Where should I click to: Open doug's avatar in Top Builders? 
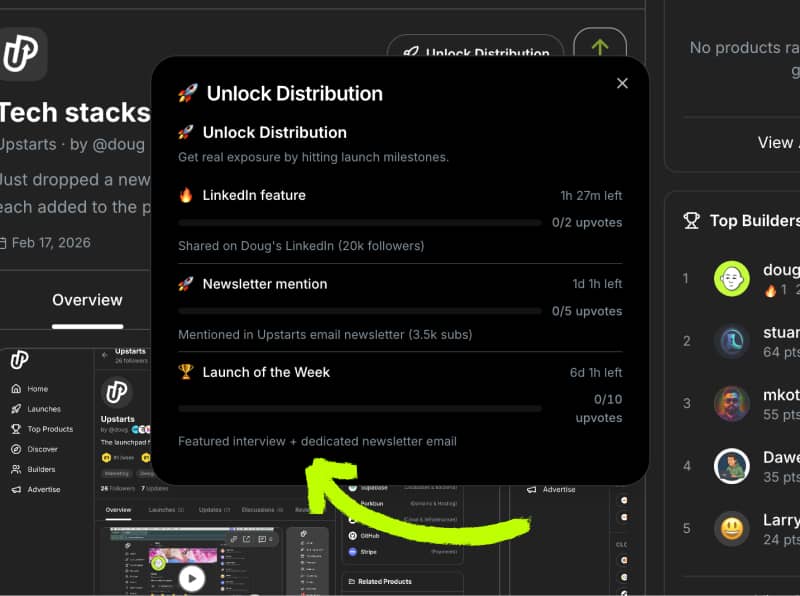coord(732,279)
